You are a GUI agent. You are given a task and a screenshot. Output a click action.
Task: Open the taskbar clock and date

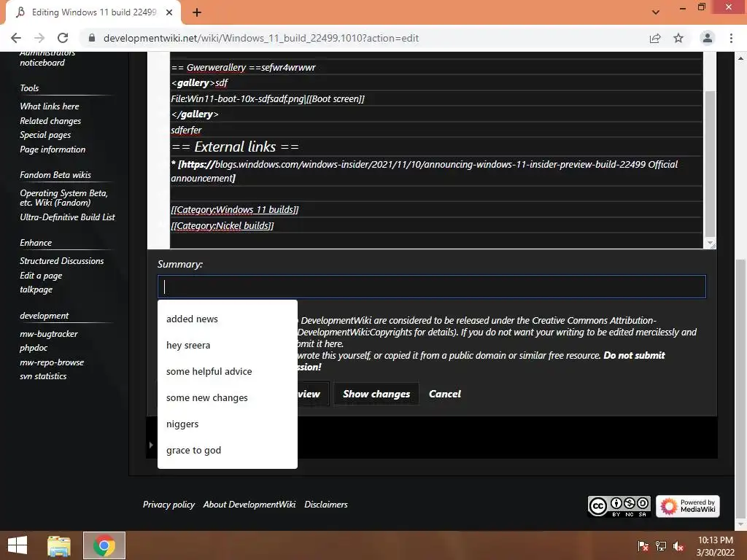(716, 546)
